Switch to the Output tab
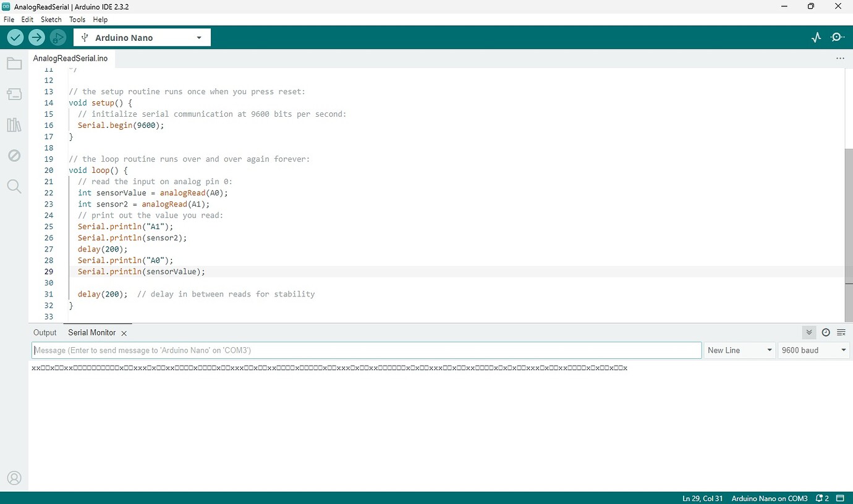The height and width of the screenshot is (504, 853). coord(45,332)
